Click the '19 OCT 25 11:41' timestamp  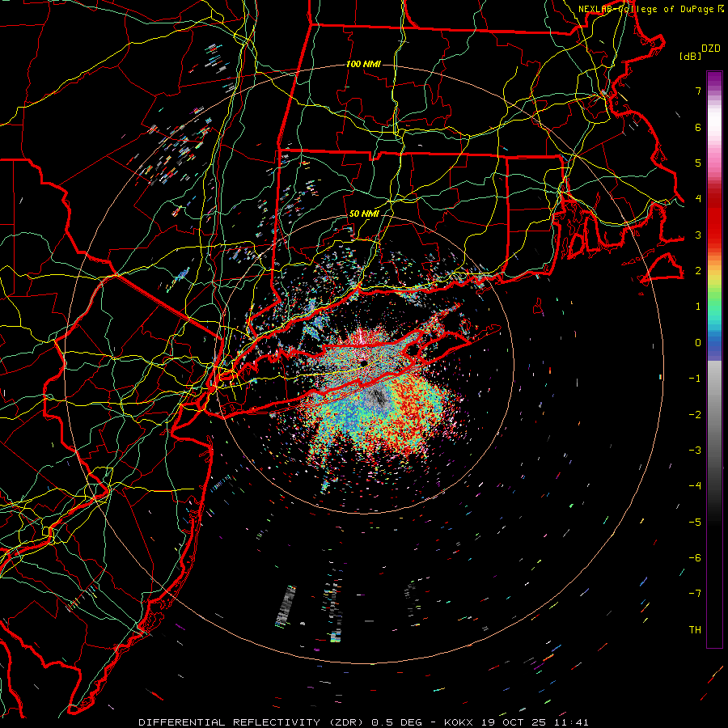(535, 722)
